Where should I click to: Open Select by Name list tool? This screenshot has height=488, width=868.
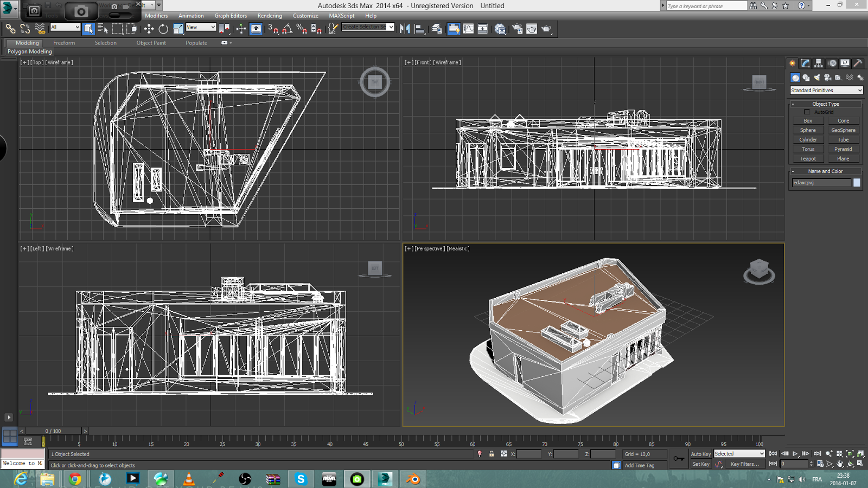tap(103, 29)
